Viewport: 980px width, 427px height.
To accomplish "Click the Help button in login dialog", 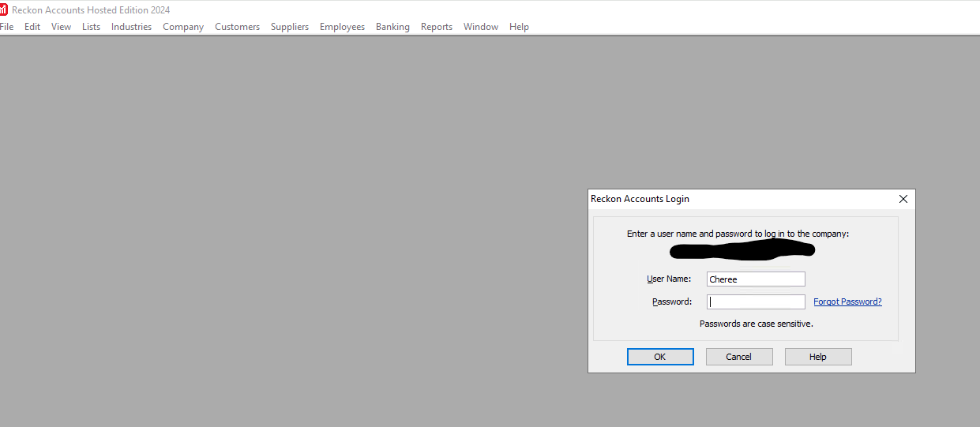I will pos(818,357).
